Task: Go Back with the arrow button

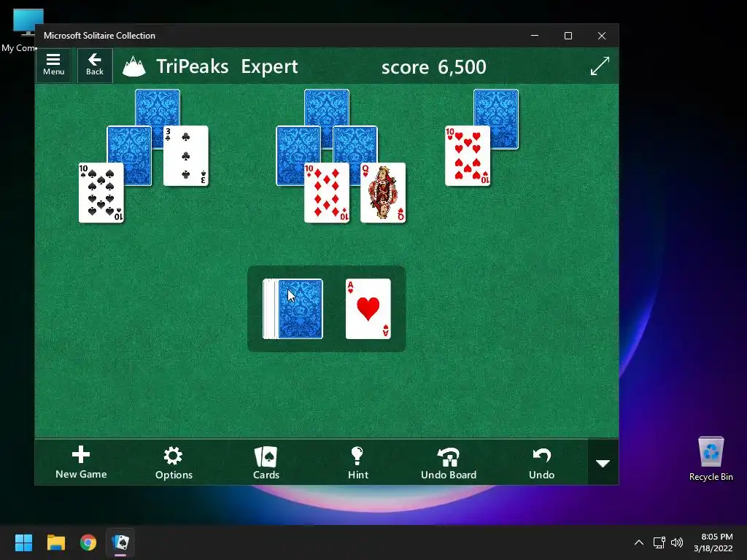Action: pyautogui.click(x=95, y=65)
